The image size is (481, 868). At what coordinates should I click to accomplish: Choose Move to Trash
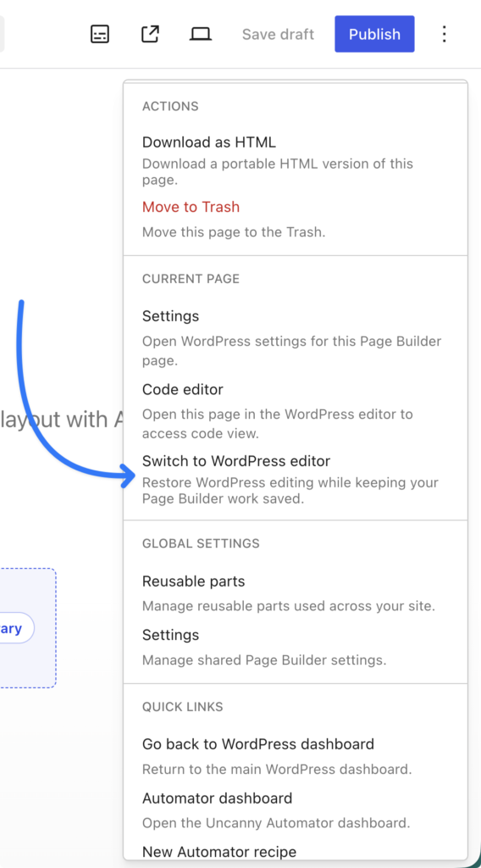pyautogui.click(x=191, y=207)
